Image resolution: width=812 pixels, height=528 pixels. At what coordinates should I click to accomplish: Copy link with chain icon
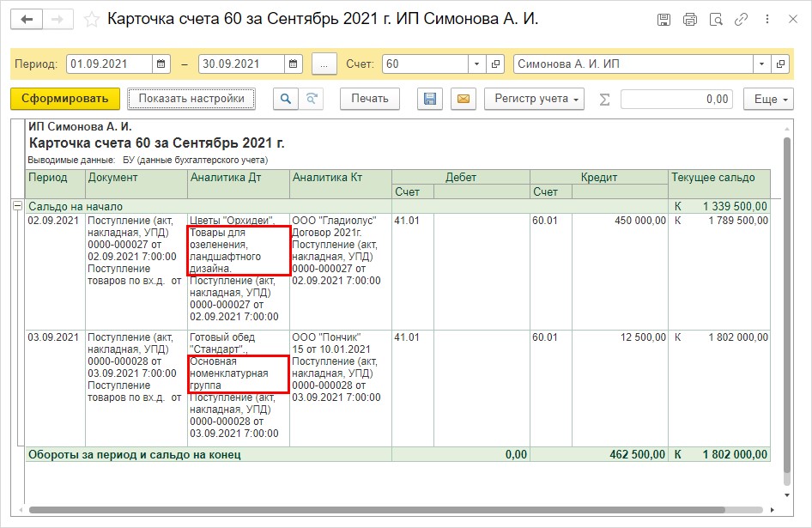[741, 20]
